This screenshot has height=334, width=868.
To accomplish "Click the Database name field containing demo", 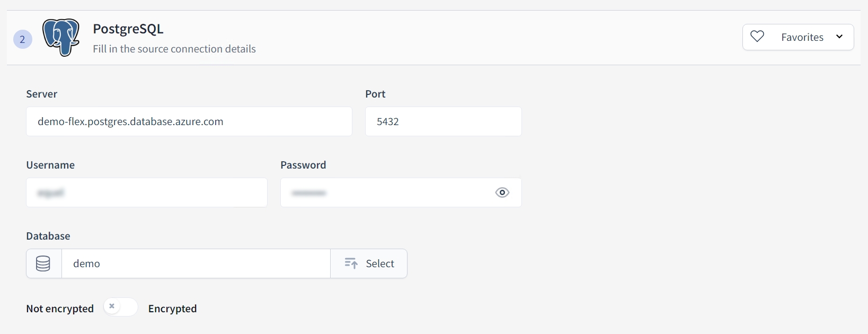I will pos(196,263).
